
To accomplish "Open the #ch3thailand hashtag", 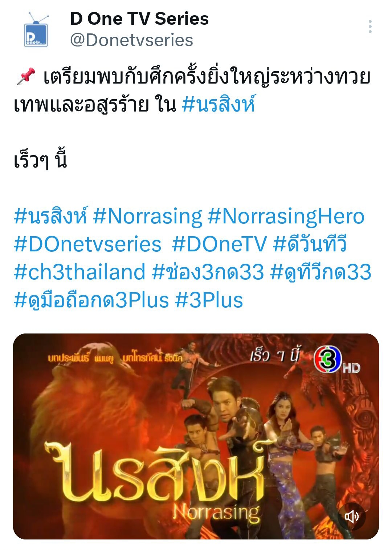I will coord(79,272).
